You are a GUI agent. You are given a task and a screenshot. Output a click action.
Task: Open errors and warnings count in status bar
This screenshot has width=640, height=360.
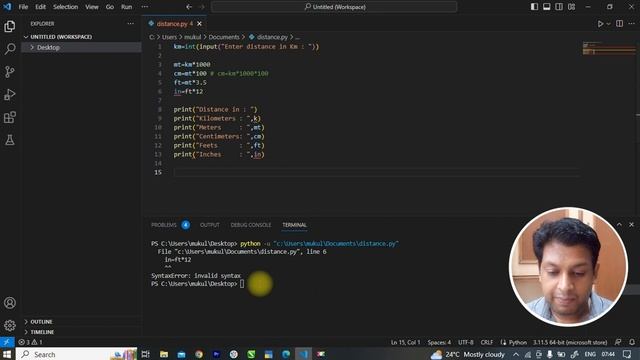coord(30,342)
